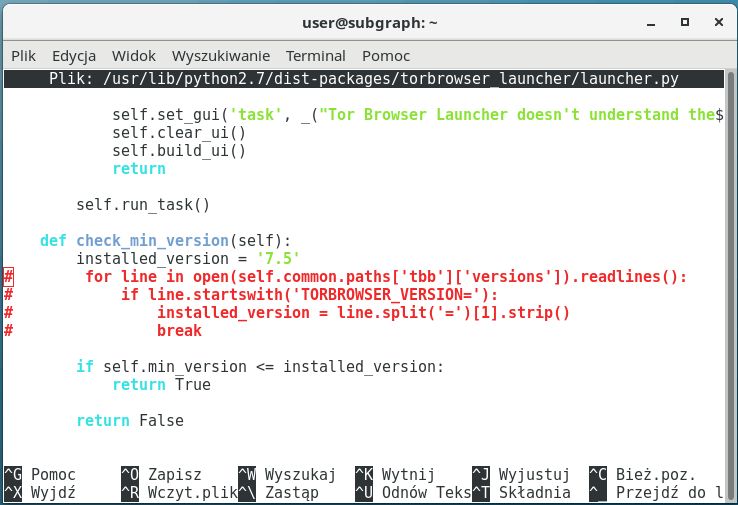
Task: Click the nano file path title bar
Action: tap(364, 79)
